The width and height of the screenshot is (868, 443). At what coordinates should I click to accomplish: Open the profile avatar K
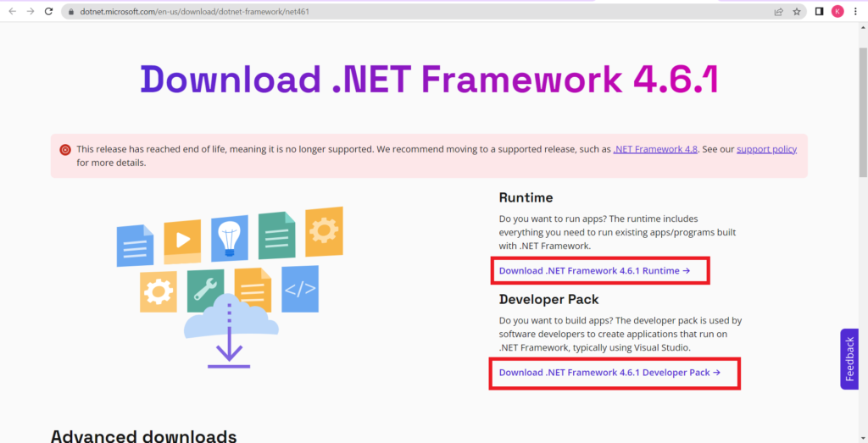point(837,12)
